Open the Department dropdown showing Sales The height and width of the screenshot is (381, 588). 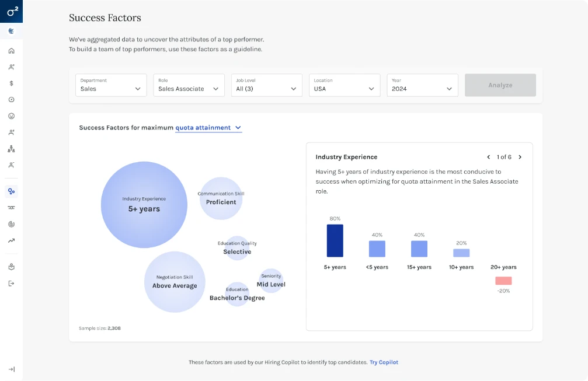pos(111,85)
